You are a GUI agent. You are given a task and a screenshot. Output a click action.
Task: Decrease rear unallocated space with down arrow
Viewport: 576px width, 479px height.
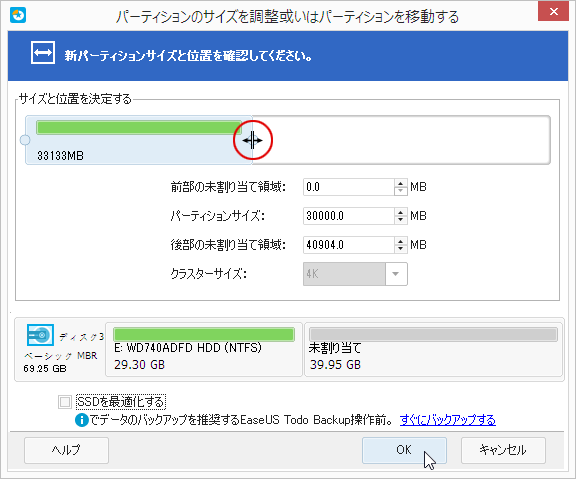click(x=401, y=249)
